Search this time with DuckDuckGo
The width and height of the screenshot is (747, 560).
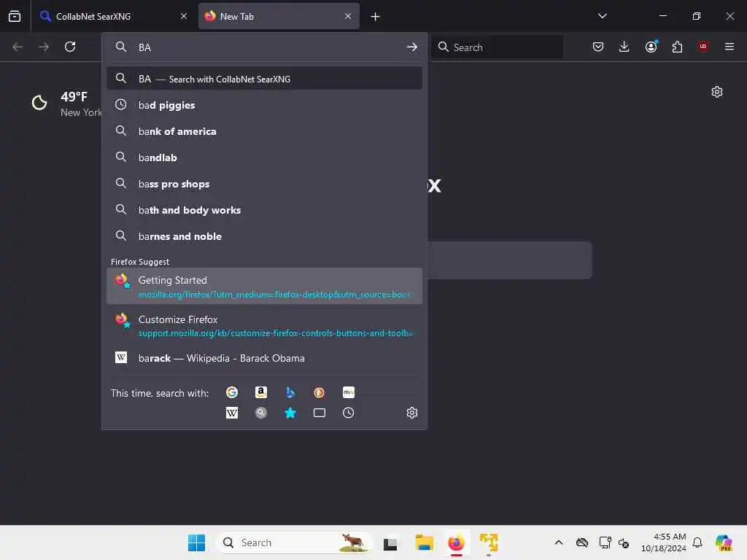320,392
